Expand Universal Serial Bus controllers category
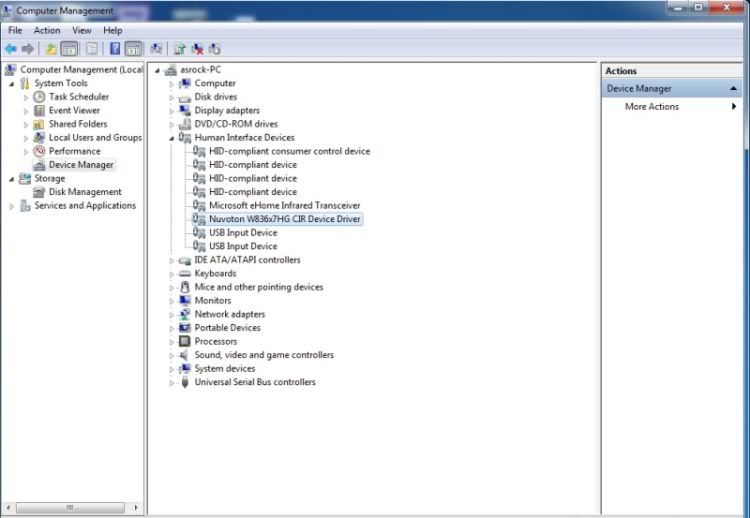Screen dimensions: 750x518 pyautogui.click(x=172, y=383)
